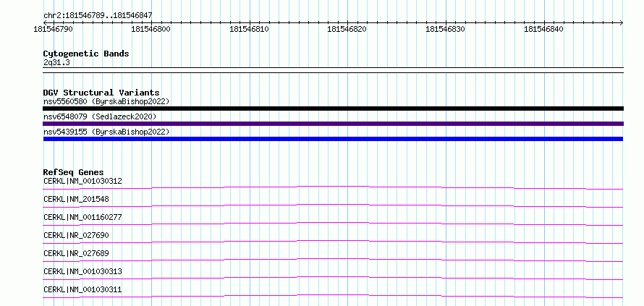Open transcript CERKL|NM_001030312
644x306 pixels.
82,181
